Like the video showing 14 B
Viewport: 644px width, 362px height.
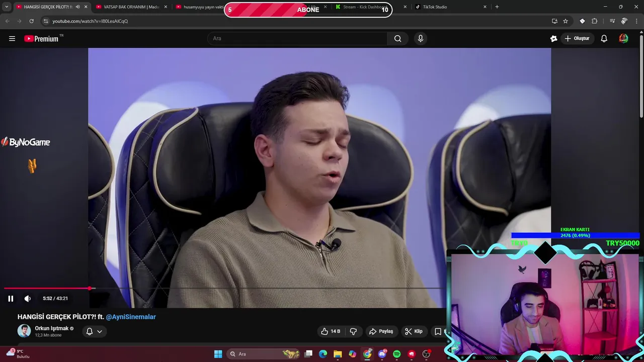331,331
